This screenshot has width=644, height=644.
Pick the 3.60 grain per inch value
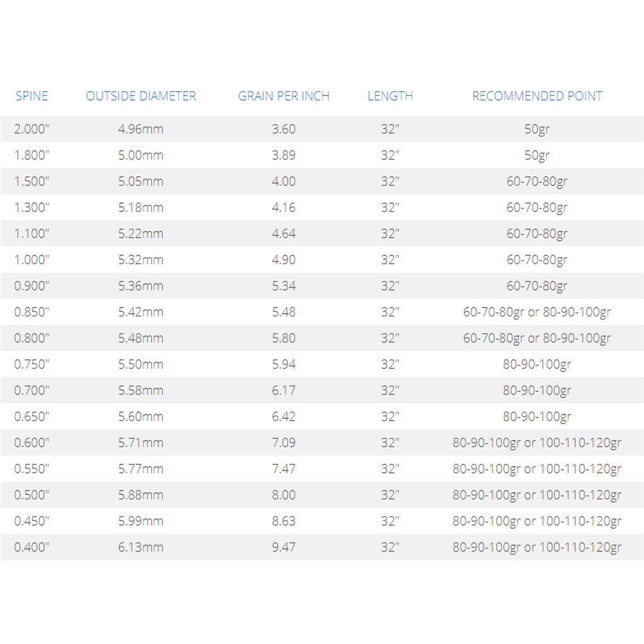click(x=284, y=129)
